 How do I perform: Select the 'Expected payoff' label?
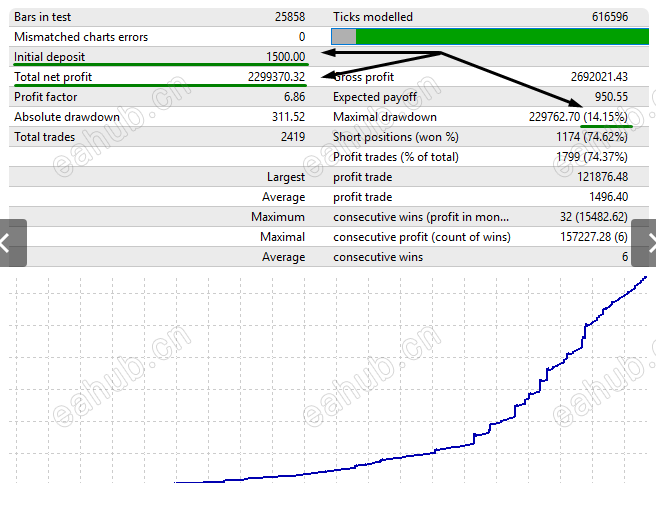pos(374,97)
